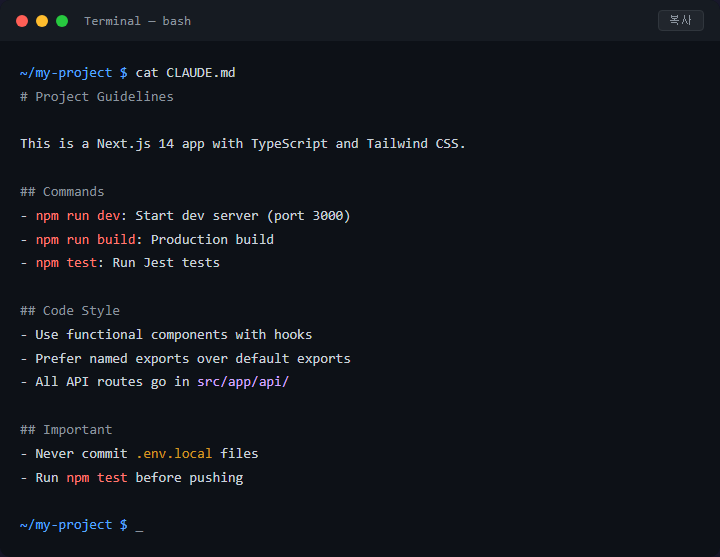The height and width of the screenshot is (557, 720).
Task: Click the 복사 copy button
Action: [681, 20]
